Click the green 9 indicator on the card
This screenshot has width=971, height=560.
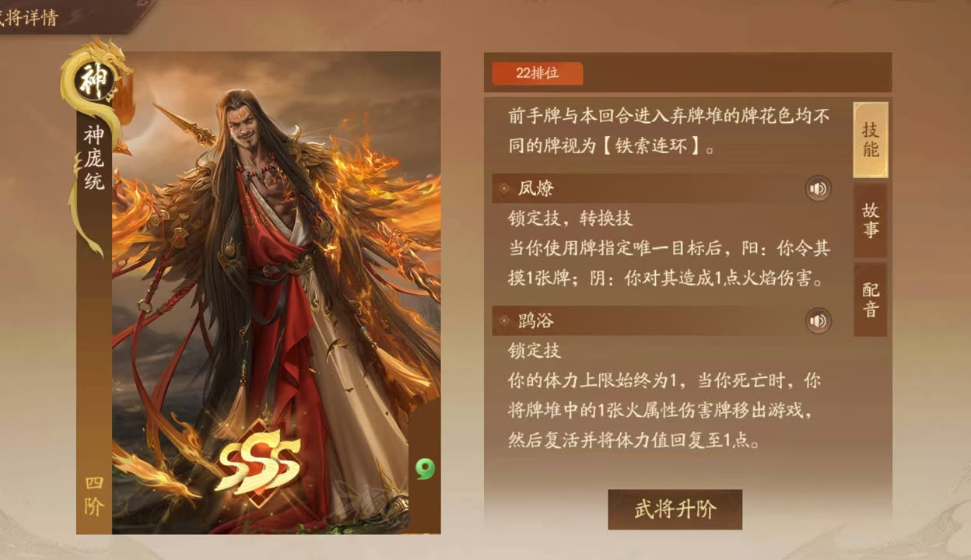(425, 468)
